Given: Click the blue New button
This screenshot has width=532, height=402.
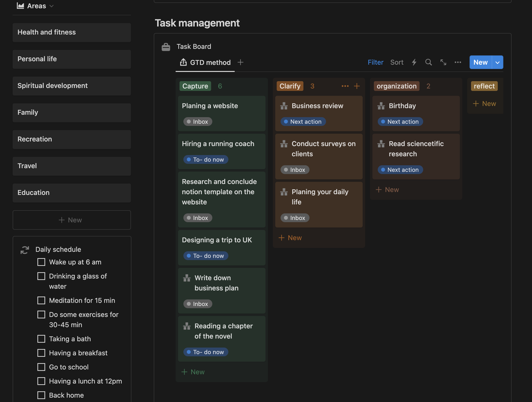Looking at the screenshot, I should point(481,62).
